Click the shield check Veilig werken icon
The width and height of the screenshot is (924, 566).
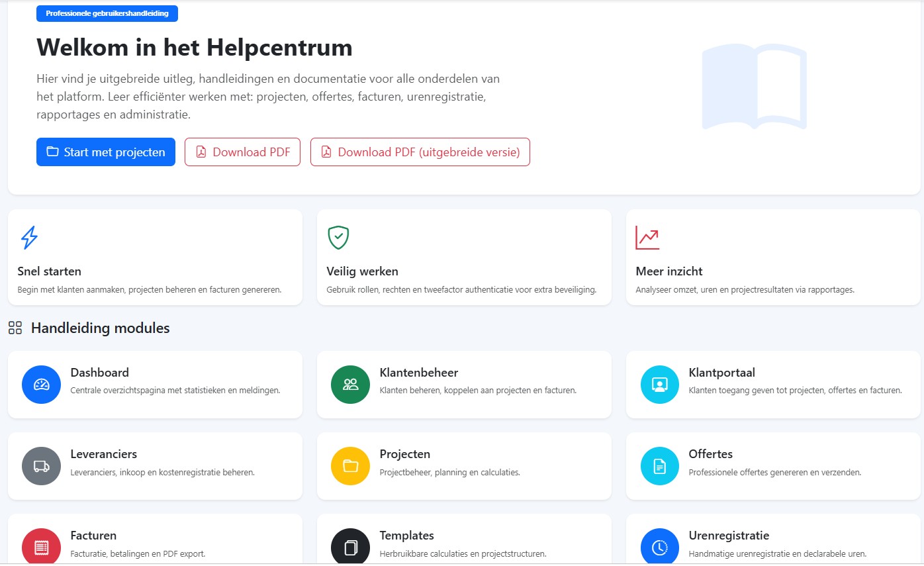pyautogui.click(x=338, y=238)
